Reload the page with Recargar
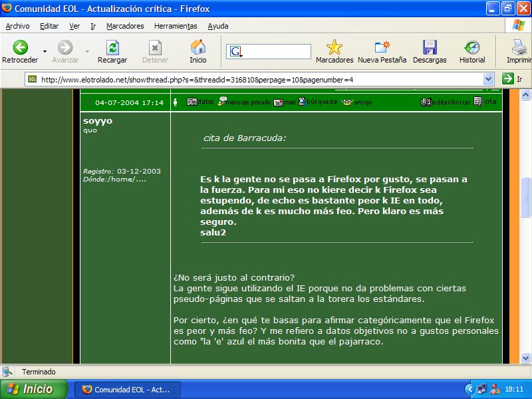This screenshot has width=532, height=399. pos(112,52)
